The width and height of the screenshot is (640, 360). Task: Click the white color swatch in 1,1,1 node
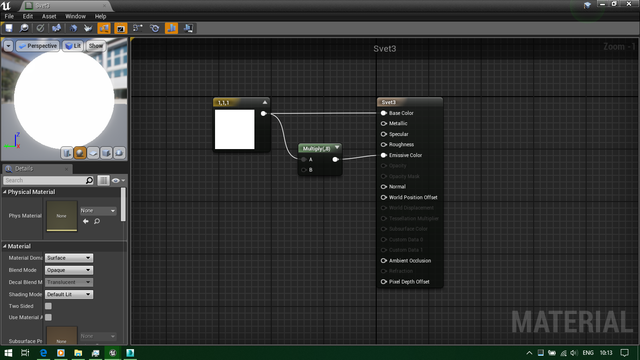pyautogui.click(x=235, y=129)
